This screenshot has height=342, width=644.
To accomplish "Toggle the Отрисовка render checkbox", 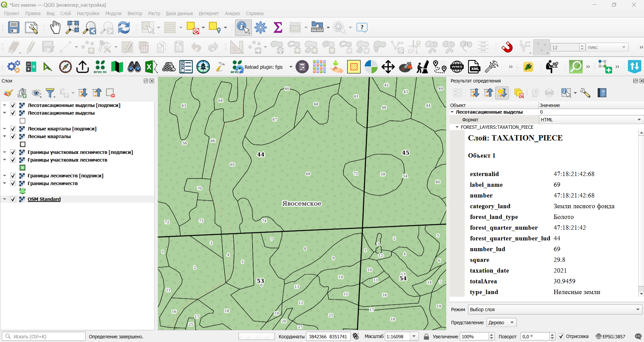I will pos(561,336).
